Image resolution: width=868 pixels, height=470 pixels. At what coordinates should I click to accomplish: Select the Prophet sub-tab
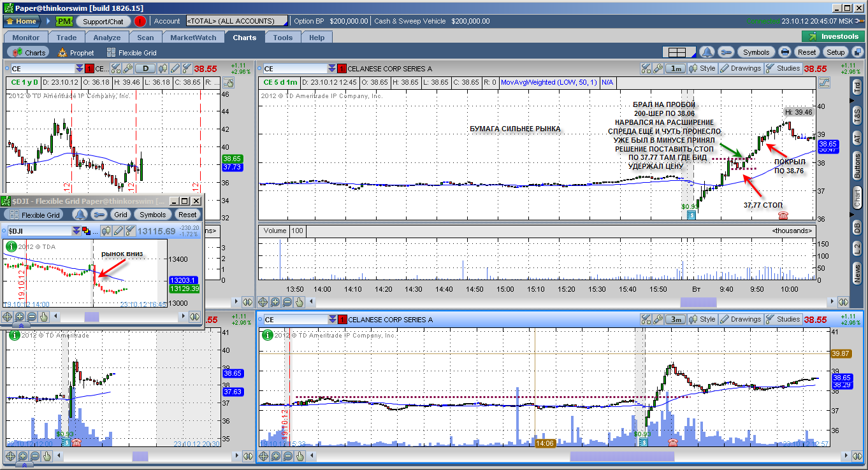click(x=76, y=53)
